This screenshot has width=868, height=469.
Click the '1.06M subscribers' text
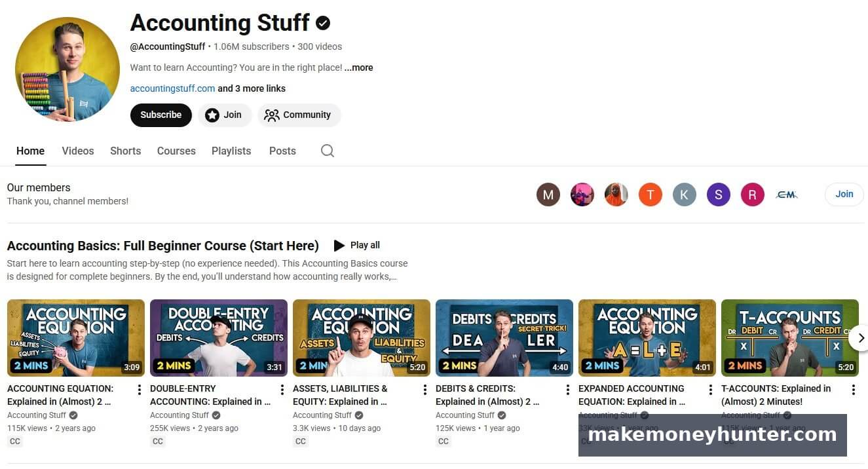point(252,47)
